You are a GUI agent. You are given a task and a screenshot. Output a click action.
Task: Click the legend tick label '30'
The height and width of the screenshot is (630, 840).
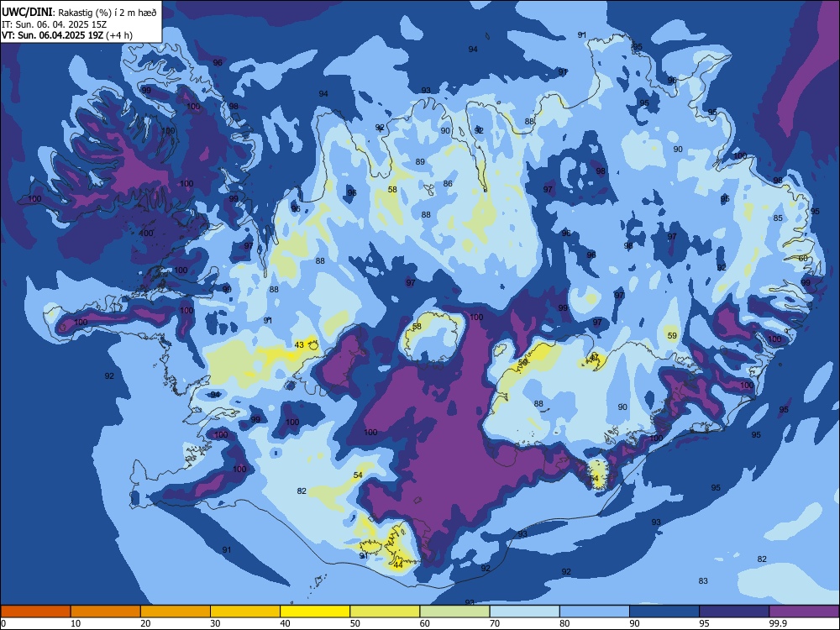(x=215, y=623)
